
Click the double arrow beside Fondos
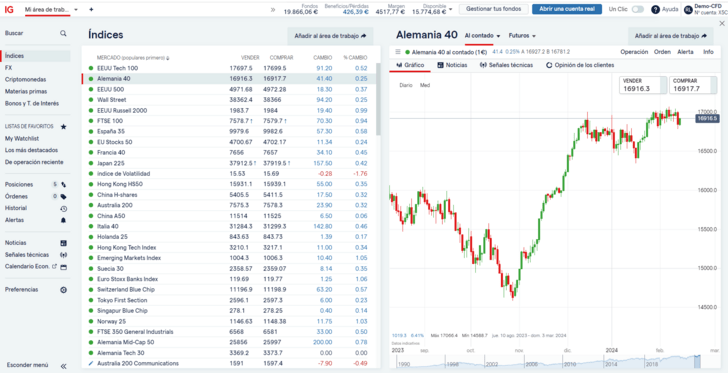(x=273, y=9)
